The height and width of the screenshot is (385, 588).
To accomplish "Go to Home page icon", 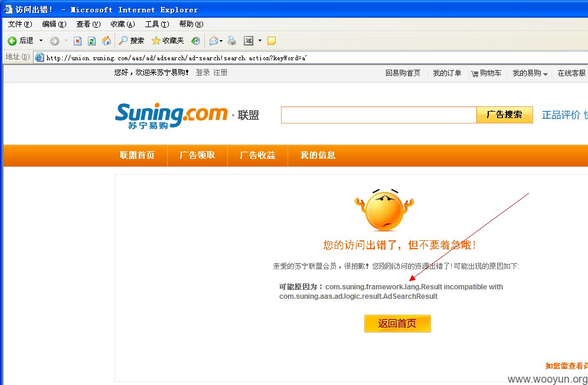I will (x=106, y=41).
